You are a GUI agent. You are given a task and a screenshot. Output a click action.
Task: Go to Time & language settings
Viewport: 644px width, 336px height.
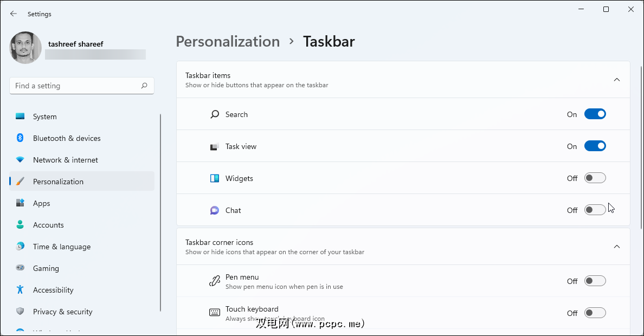(x=61, y=247)
